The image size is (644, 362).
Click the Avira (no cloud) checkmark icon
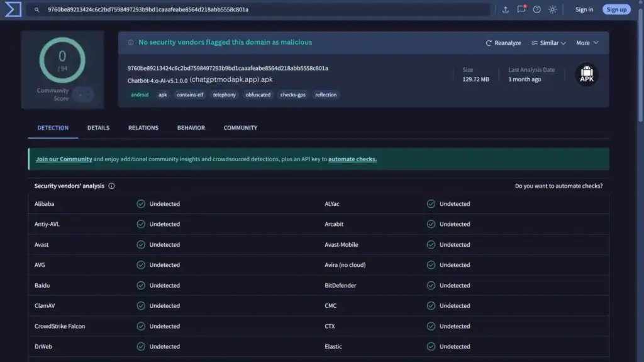[x=431, y=265]
